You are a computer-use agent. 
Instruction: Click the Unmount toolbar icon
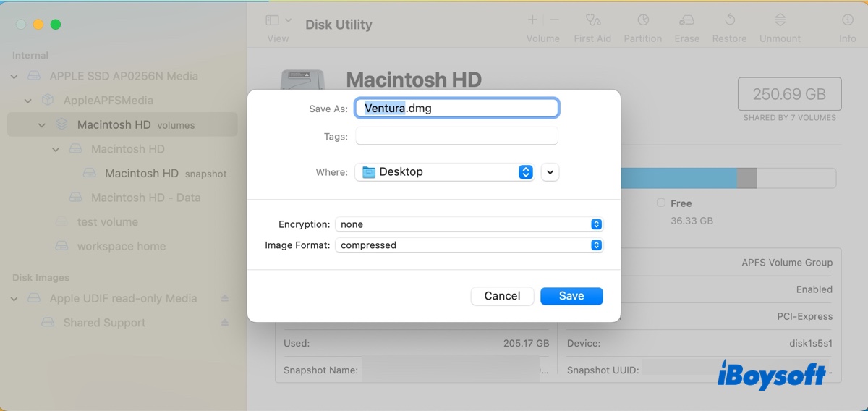(780, 20)
